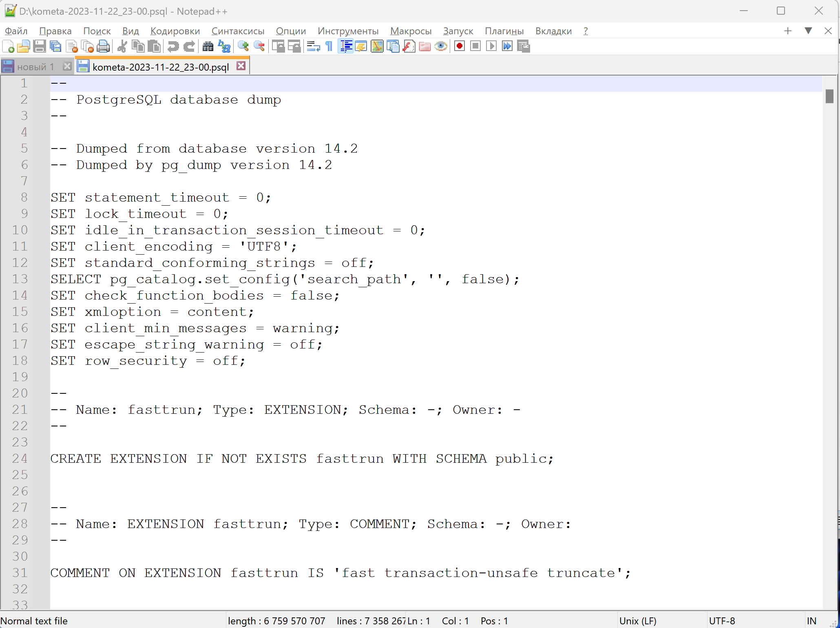Click the Playback macro icon

pyautogui.click(x=491, y=47)
